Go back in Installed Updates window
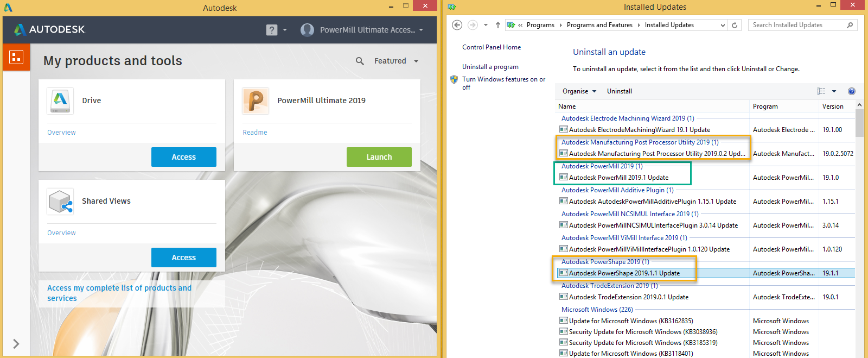Screen dimensions: 868x358 click(457, 25)
